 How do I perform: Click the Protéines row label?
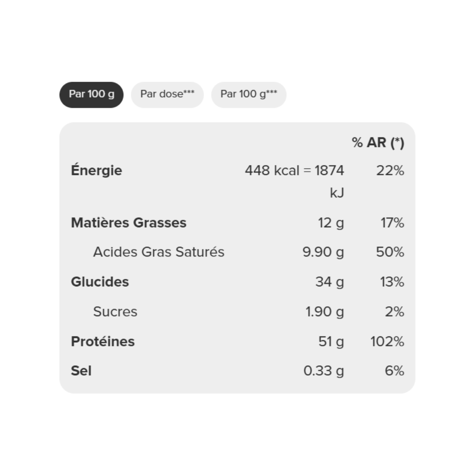(x=103, y=341)
